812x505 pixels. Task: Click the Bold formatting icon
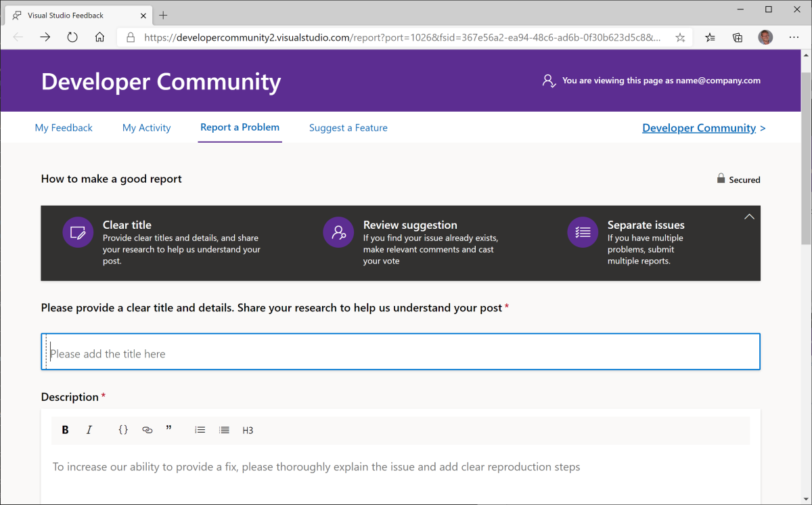coord(66,430)
